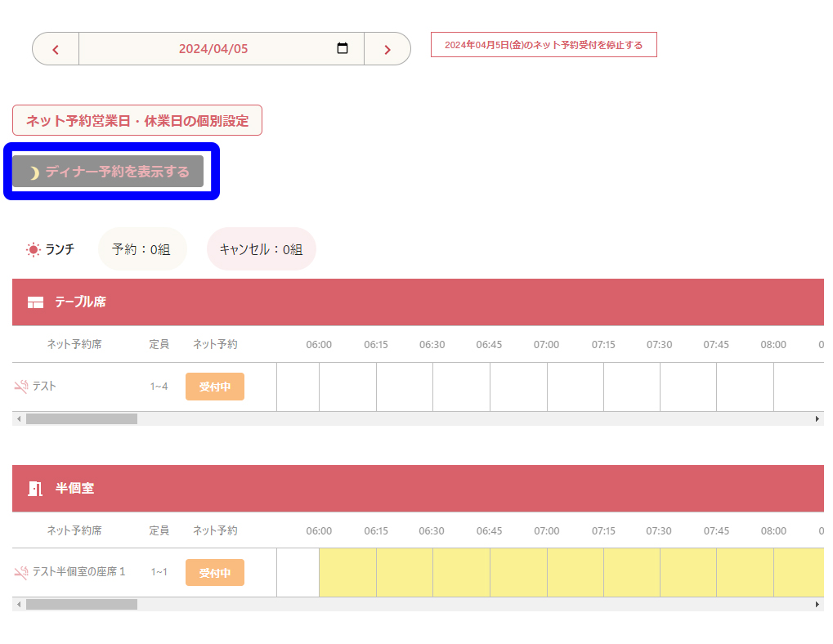Stop net reservations for 2024年04月5日
This screenshot has height=644, width=833.
click(x=544, y=45)
